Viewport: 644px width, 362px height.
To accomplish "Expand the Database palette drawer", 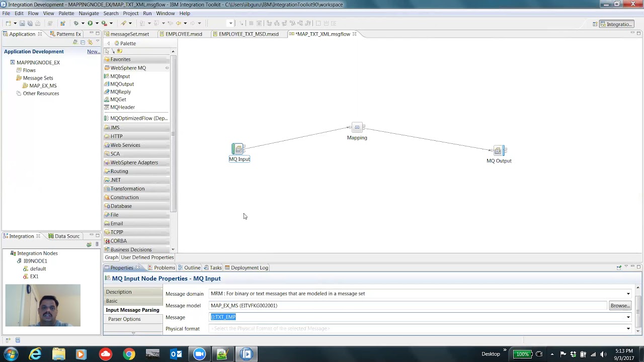I will click(x=136, y=206).
